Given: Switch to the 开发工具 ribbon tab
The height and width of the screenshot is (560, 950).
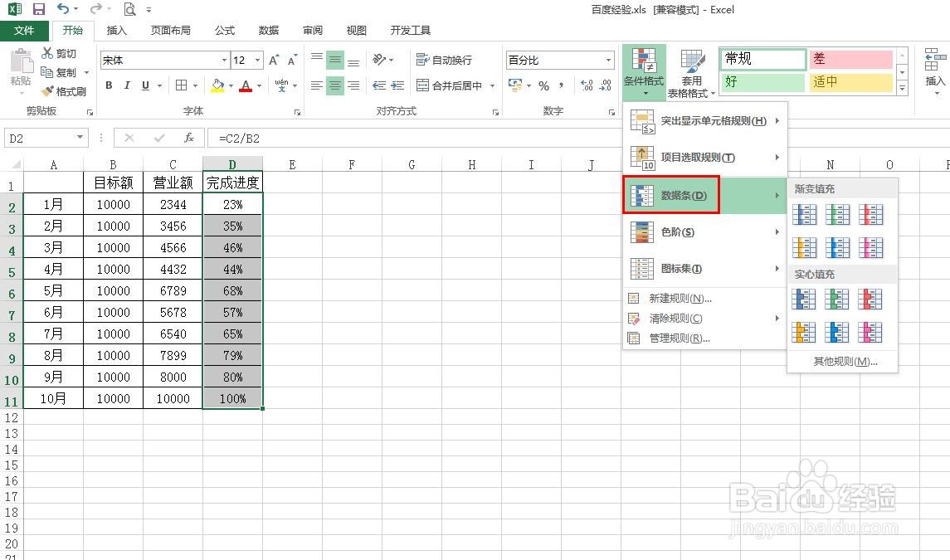Looking at the screenshot, I should pyautogui.click(x=410, y=31).
